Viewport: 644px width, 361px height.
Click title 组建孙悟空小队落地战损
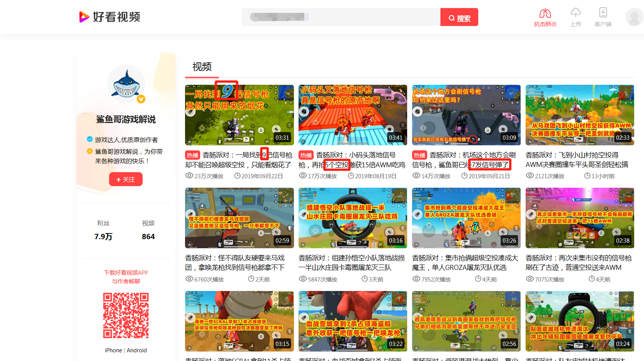[352, 263]
